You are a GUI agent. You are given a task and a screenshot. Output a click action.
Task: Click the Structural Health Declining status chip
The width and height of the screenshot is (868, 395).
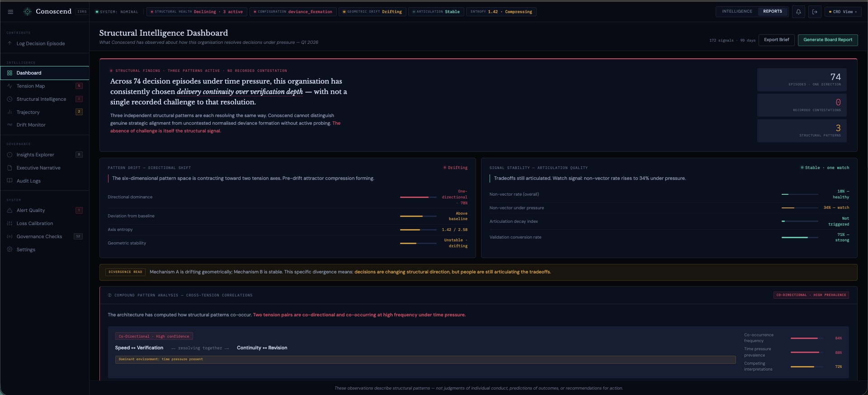(197, 12)
